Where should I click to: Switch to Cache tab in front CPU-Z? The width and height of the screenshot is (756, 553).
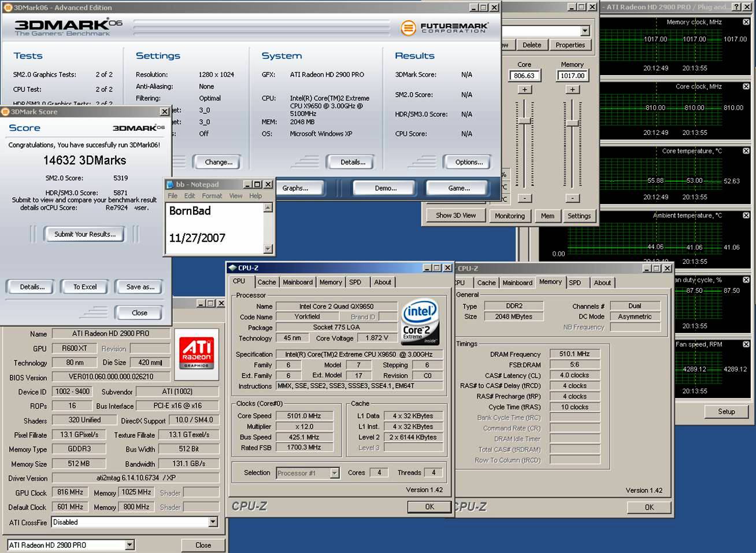tap(266, 282)
